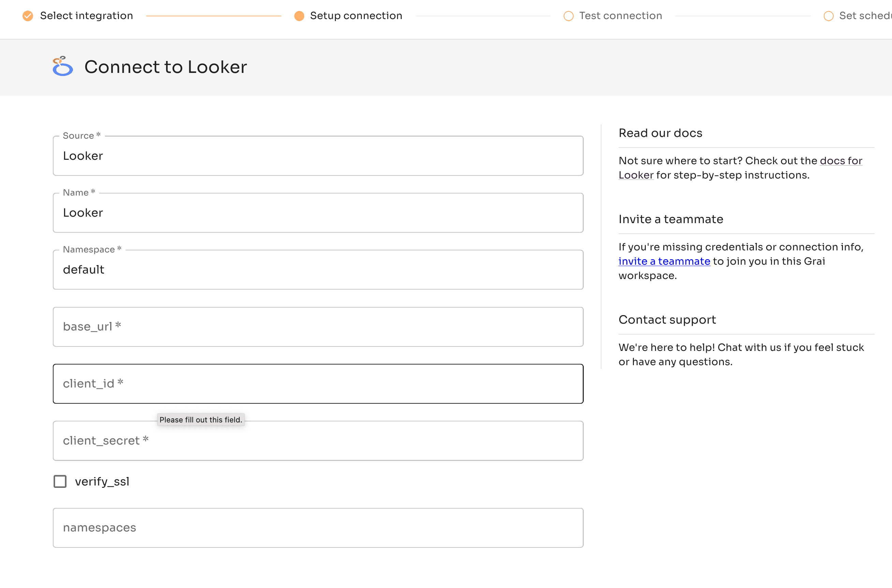
Task: Click the namespaces input field
Action: 318,528
